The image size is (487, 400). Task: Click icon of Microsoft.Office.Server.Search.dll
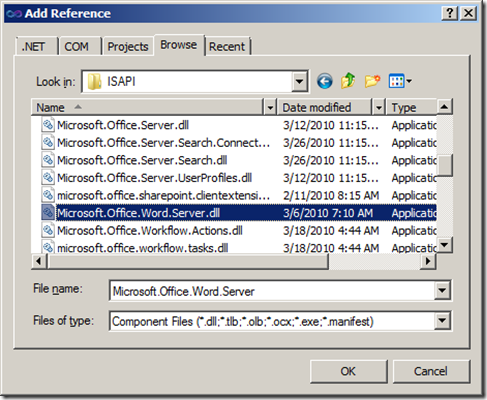48,160
